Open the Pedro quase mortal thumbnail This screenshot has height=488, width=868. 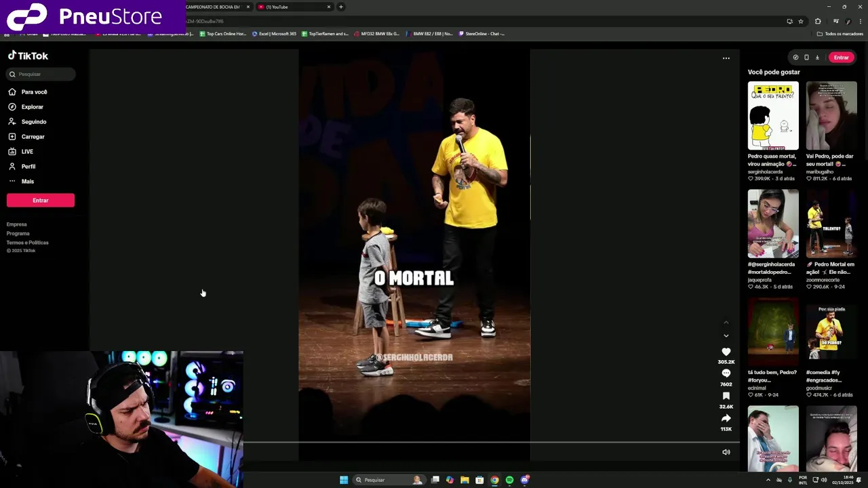773,116
